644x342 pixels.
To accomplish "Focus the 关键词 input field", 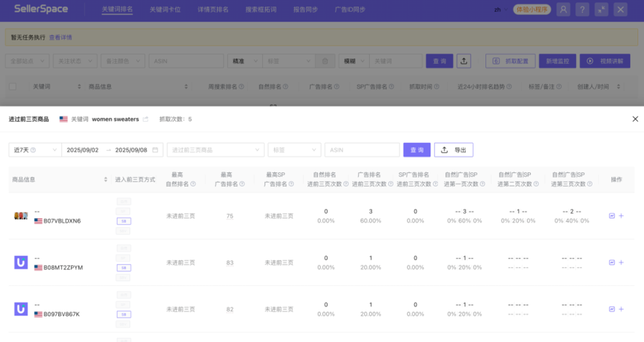I will click(396, 61).
